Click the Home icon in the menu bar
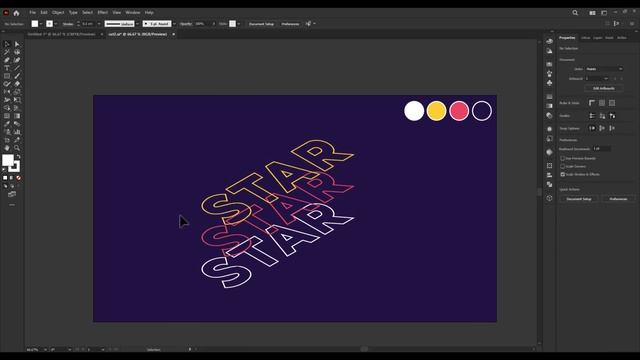The image size is (640, 360). (16, 13)
